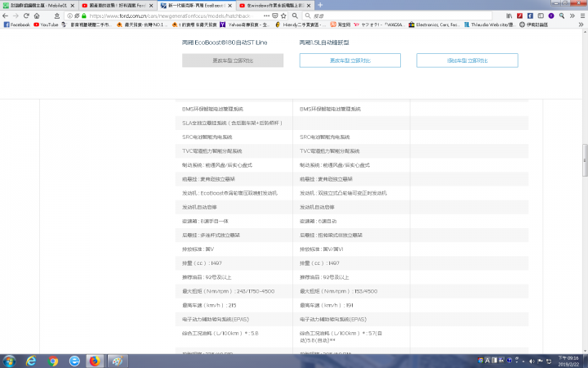Viewport: 588px width, 368px height.
Task: Open the browser home page
Action: 37,16
